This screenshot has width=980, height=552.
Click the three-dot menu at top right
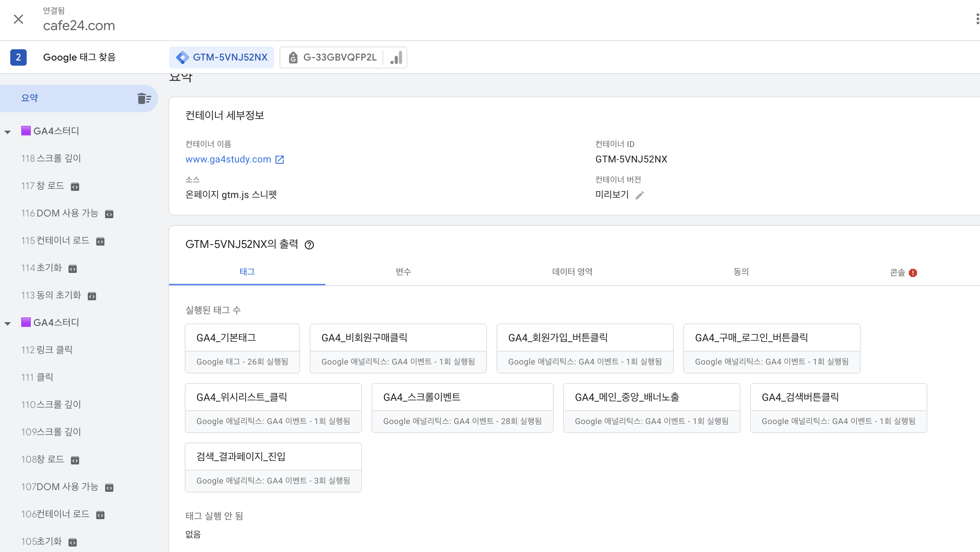pyautogui.click(x=977, y=18)
